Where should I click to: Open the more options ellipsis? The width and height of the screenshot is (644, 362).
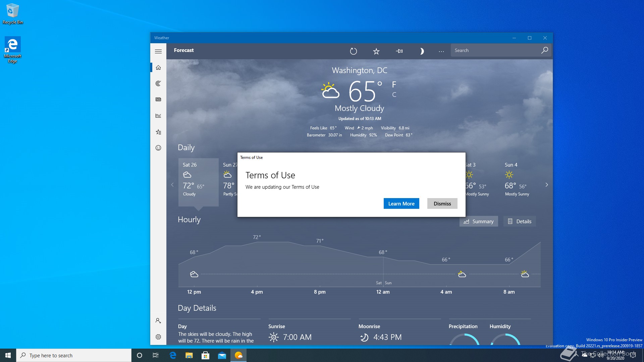(441, 51)
